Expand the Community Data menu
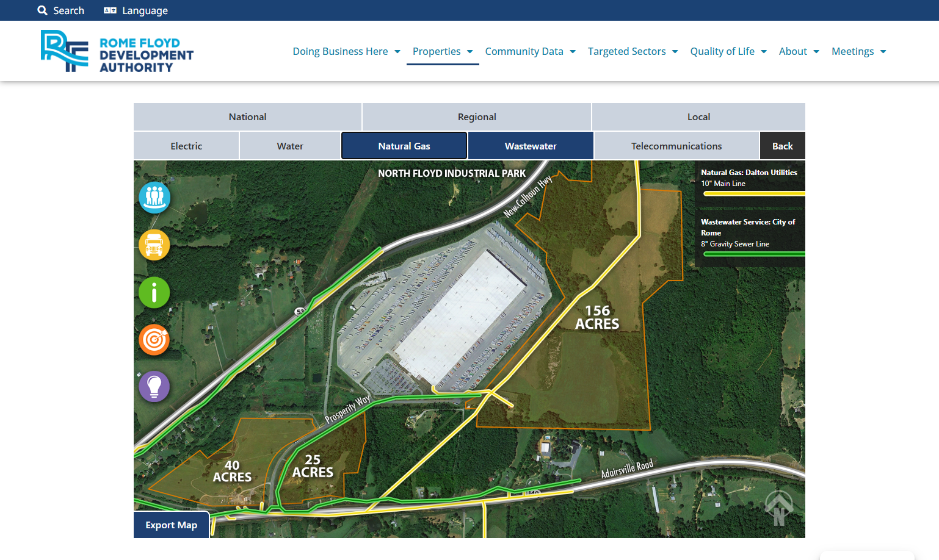The width and height of the screenshot is (939, 560). (531, 51)
